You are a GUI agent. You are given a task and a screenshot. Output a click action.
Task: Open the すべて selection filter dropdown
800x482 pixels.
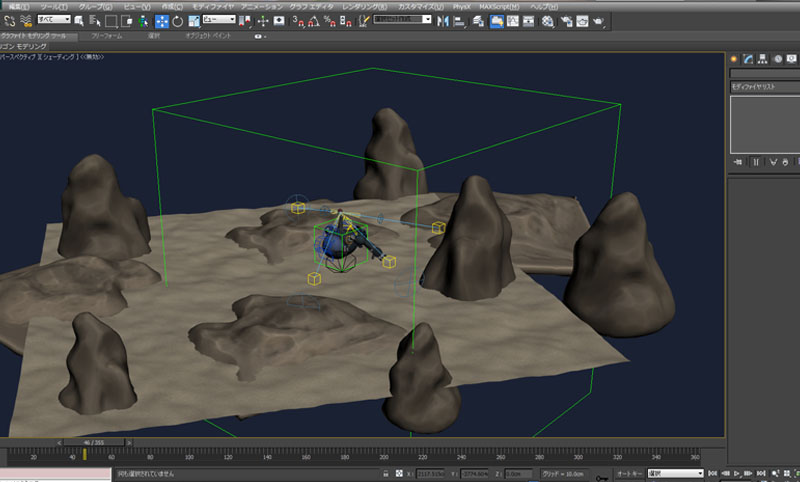pyautogui.click(x=54, y=19)
